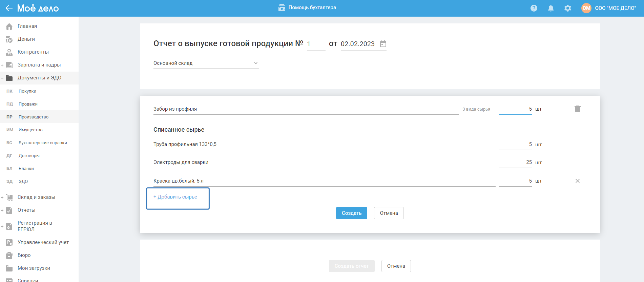Screen dimensions: 644x282
Task: Click the report number field
Action: pyautogui.click(x=316, y=44)
